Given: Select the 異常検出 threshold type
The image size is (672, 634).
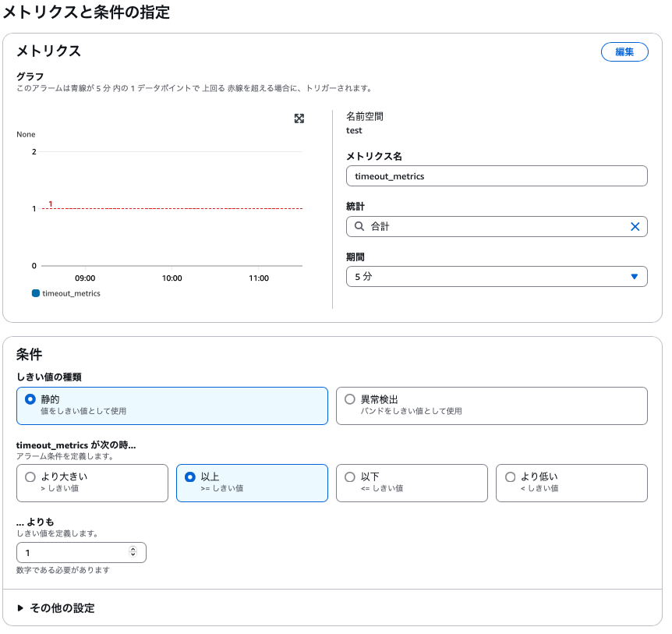Looking at the screenshot, I should (350, 400).
